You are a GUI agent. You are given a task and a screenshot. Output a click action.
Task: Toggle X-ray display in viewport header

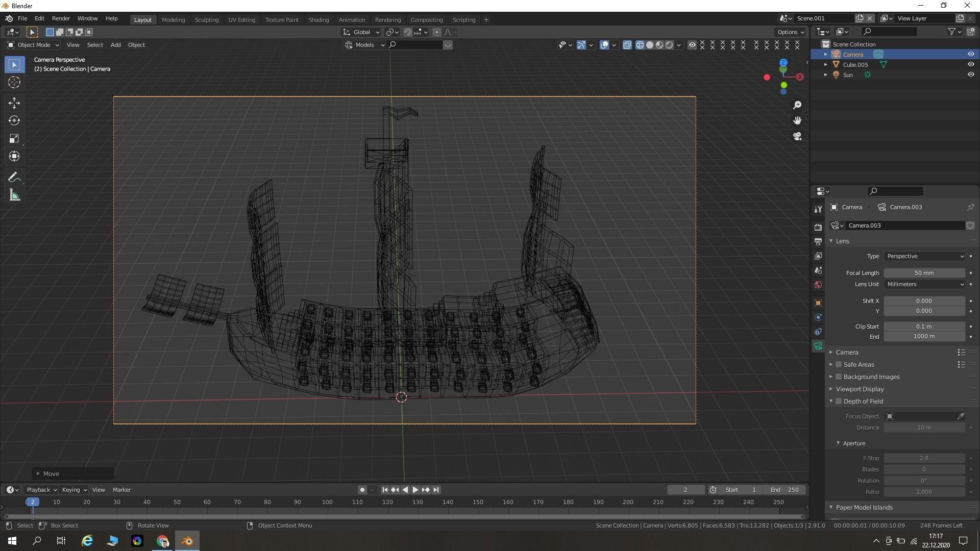(x=627, y=45)
